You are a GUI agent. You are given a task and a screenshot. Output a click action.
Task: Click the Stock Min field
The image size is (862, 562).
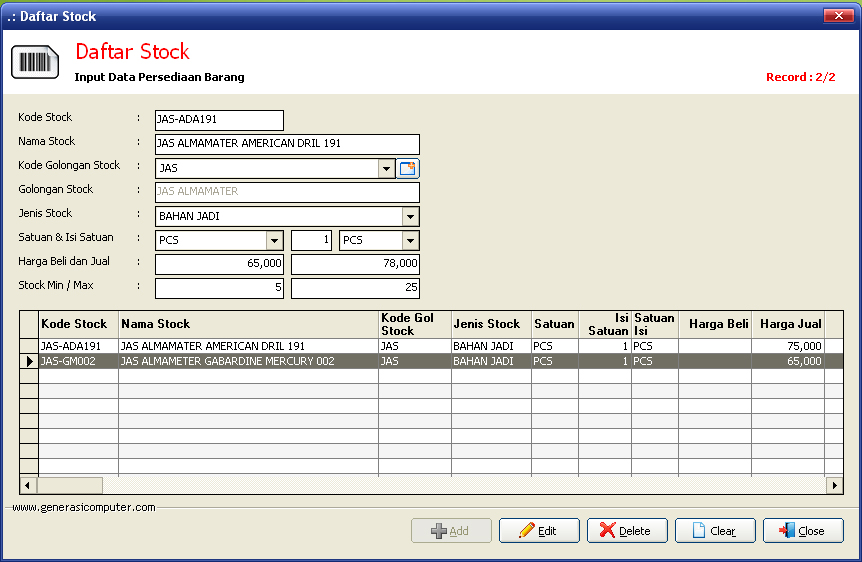tap(219, 289)
